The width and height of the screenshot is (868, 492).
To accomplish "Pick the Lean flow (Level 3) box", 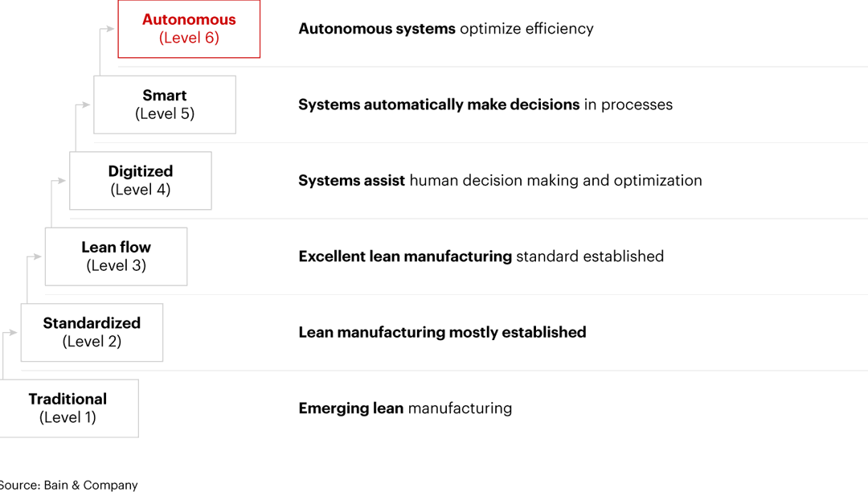I will pyautogui.click(x=117, y=256).
